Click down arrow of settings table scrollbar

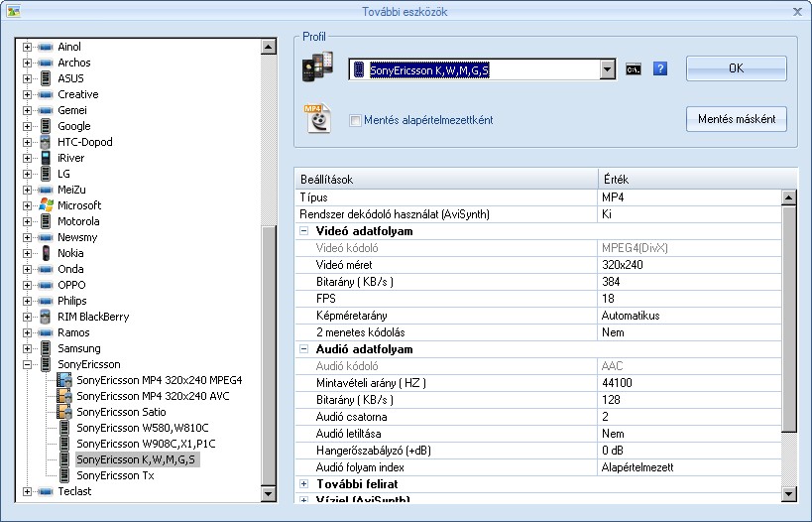pos(788,494)
